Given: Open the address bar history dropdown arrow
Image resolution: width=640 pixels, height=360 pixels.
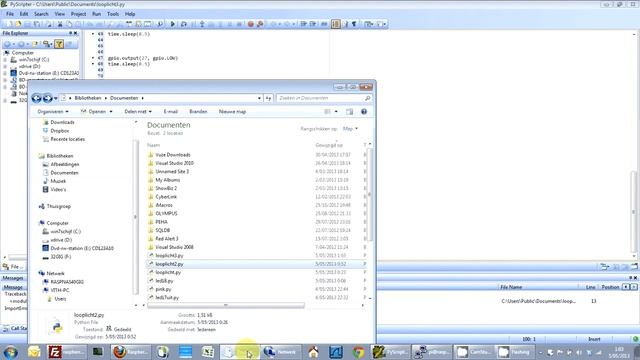Looking at the screenshot, I should pos(259,98).
